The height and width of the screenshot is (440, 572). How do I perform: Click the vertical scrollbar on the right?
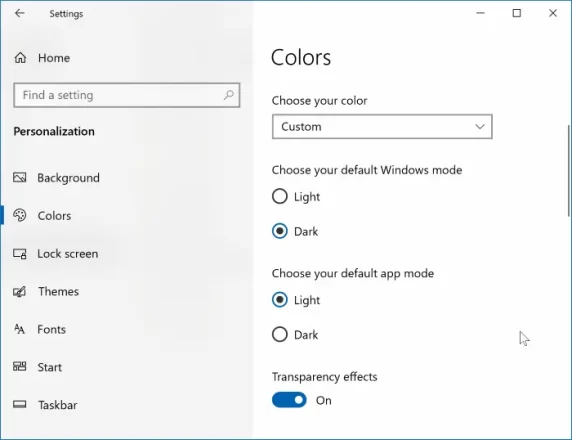pyautogui.click(x=568, y=171)
